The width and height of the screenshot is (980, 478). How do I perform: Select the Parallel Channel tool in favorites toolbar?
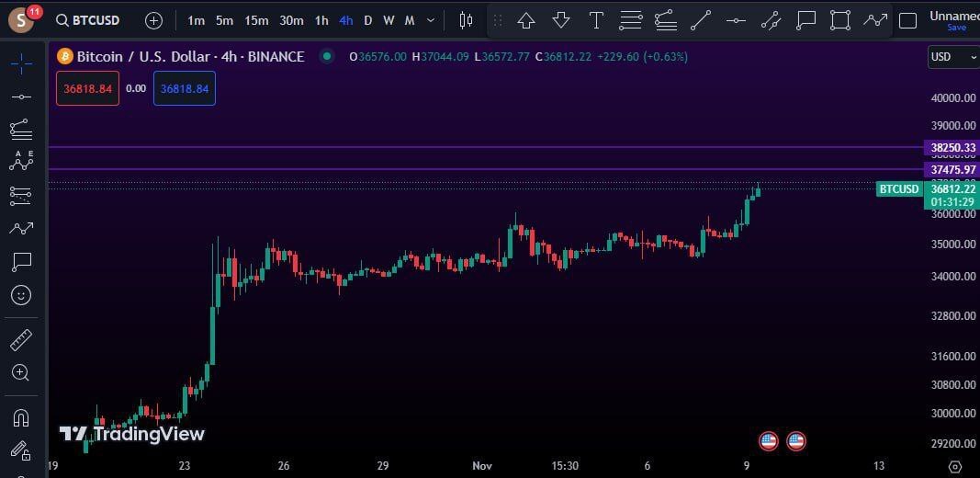[x=771, y=20]
